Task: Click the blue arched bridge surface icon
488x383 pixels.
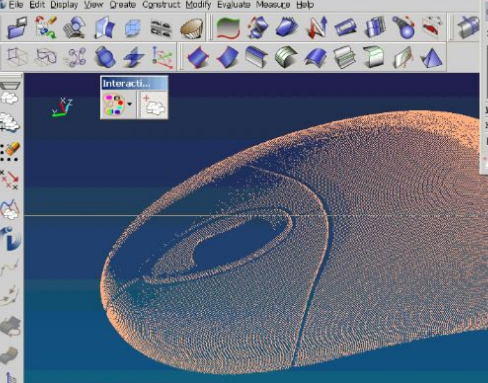Action: point(315,57)
